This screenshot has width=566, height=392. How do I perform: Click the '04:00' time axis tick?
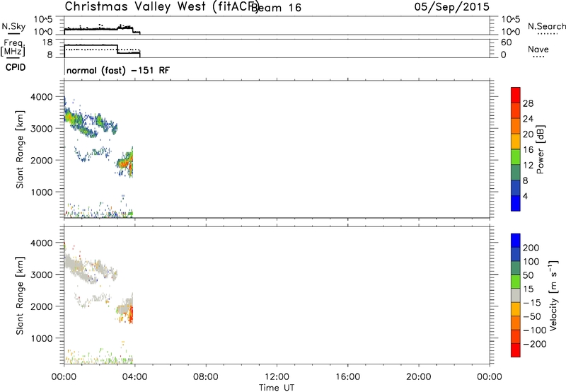tap(134, 377)
